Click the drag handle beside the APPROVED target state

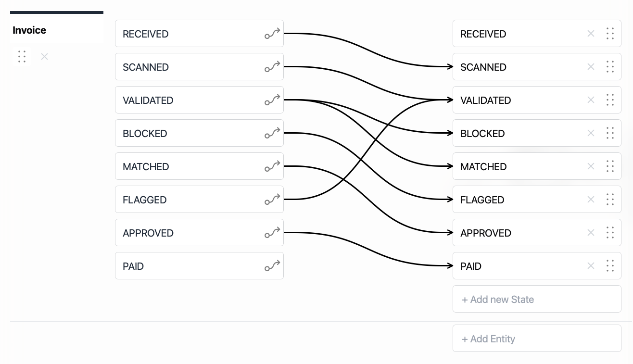(x=610, y=232)
